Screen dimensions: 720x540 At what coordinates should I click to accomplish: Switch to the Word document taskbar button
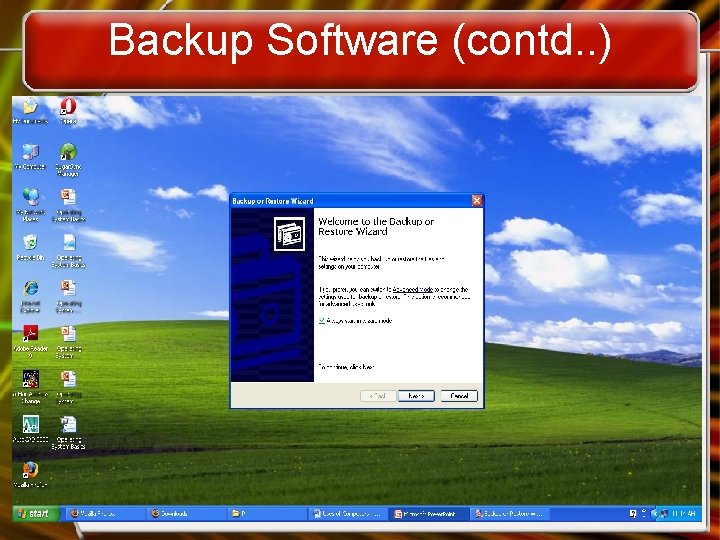point(348,514)
